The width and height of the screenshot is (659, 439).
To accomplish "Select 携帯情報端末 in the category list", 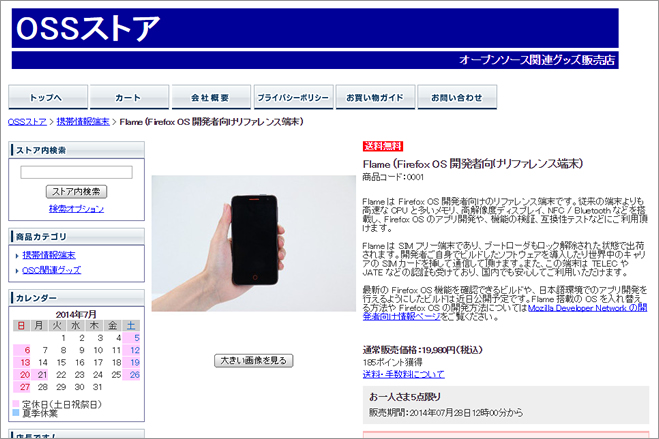I will click(49, 255).
